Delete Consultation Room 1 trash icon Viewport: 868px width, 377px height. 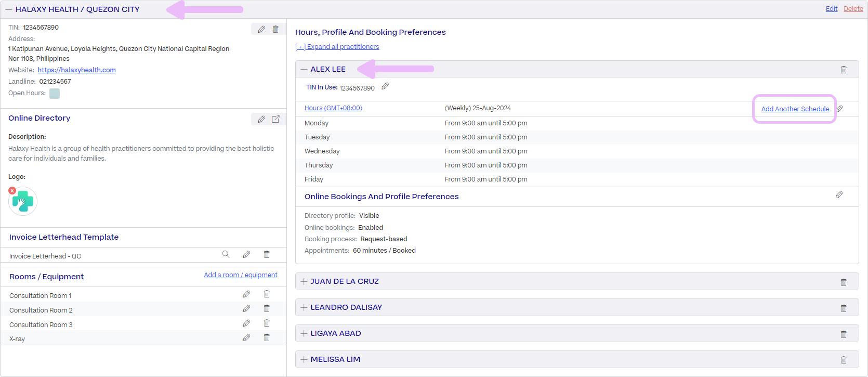click(x=267, y=294)
